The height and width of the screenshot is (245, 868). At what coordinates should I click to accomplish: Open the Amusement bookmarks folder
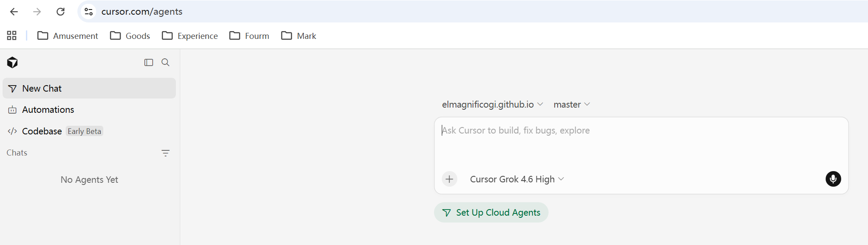[68, 36]
